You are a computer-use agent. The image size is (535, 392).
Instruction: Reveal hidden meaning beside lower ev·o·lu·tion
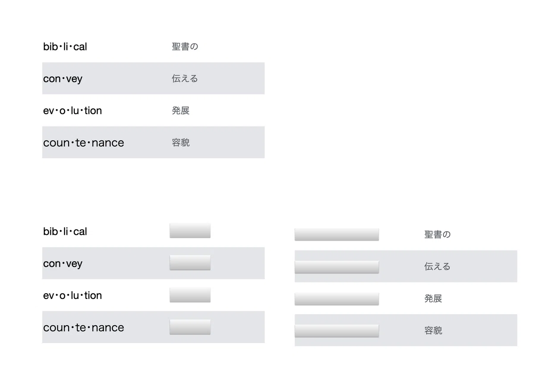point(190,295)
